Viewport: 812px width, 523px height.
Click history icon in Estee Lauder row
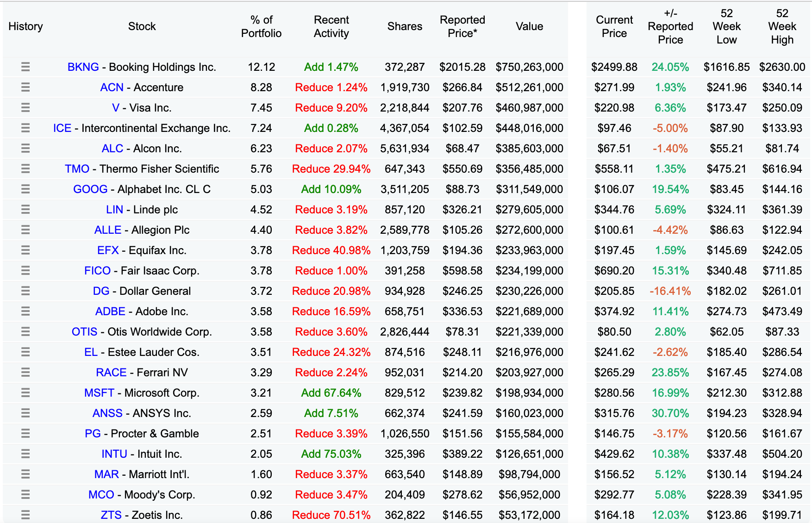coord(25,352)
